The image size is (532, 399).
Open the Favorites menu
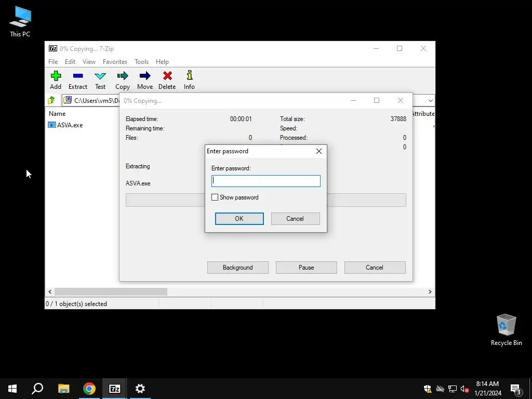click(x=115, y=62)
